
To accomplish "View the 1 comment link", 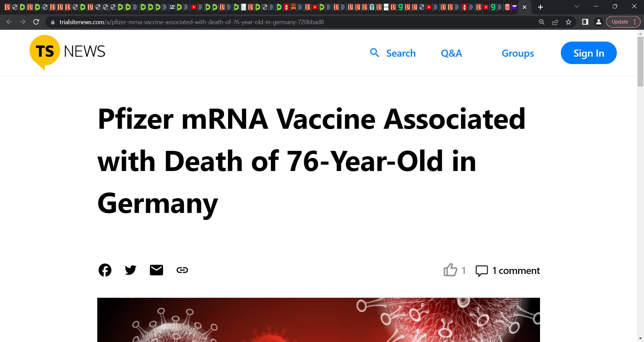I will [x=508, y=271].
